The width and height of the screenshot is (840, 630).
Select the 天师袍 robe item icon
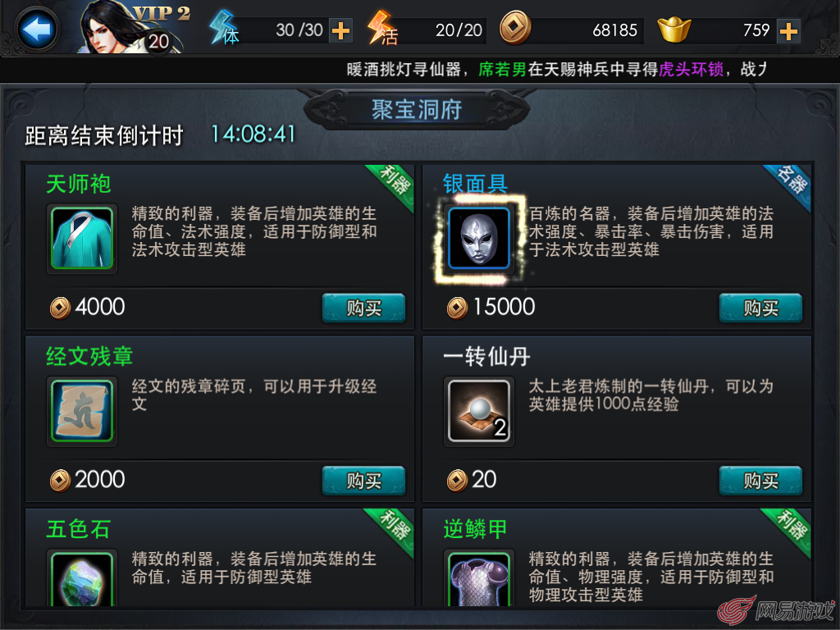[x=82, y=239]
